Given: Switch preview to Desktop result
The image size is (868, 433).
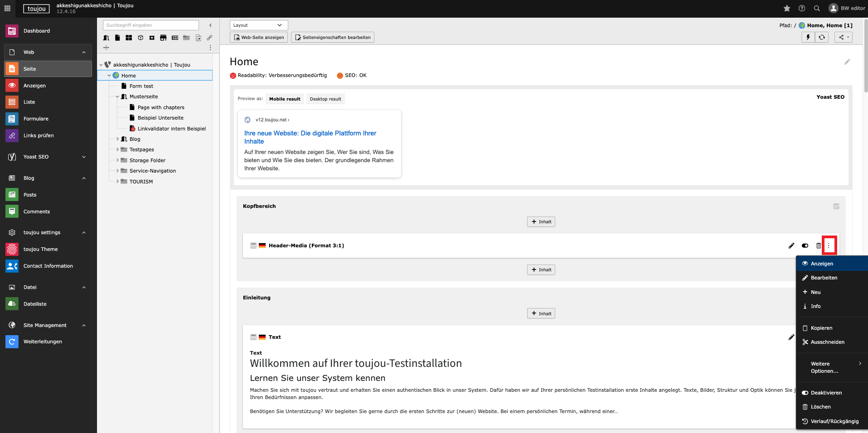Looking at the screenshot, I should pyautogui.click(x=325, y=99).
